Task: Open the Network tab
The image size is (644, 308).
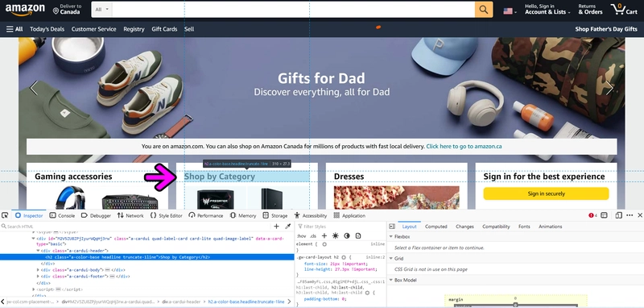Action: click(130, 215)
